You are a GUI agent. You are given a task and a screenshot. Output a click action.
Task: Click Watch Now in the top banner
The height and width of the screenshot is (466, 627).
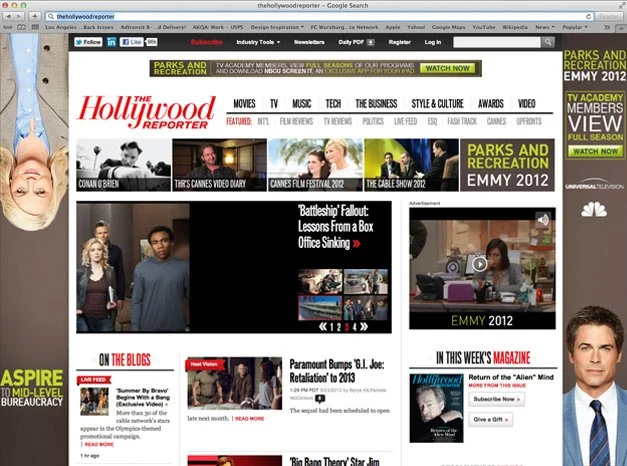(447, 68)
